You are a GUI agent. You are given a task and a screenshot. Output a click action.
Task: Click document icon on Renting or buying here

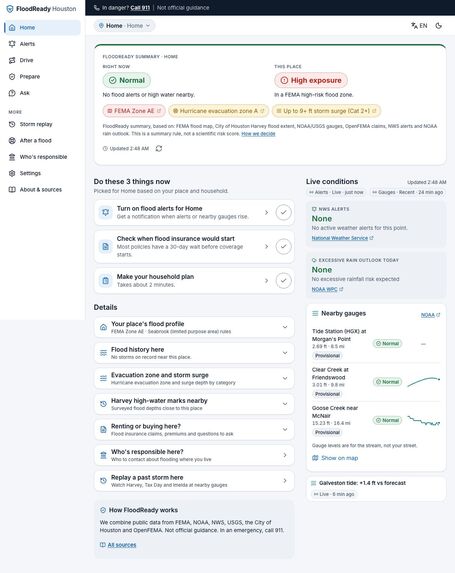pos(103,429)
